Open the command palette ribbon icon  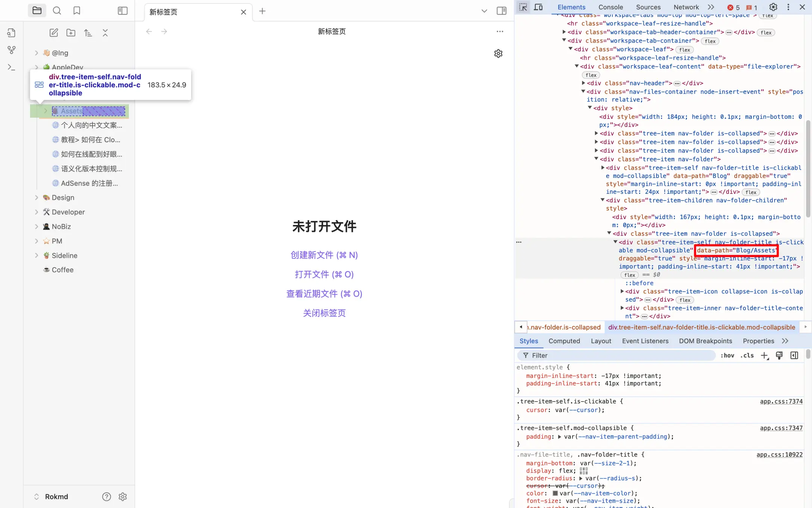point(11,67)
